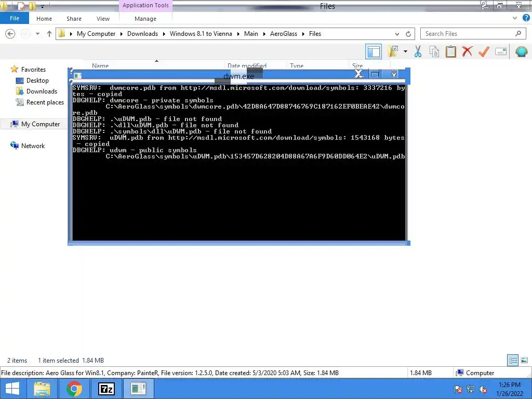The height and width of the screenshot is (399, 532).
Task: Switch to details view in status bar
Action: pyautogui.click(x=513, y=361)
